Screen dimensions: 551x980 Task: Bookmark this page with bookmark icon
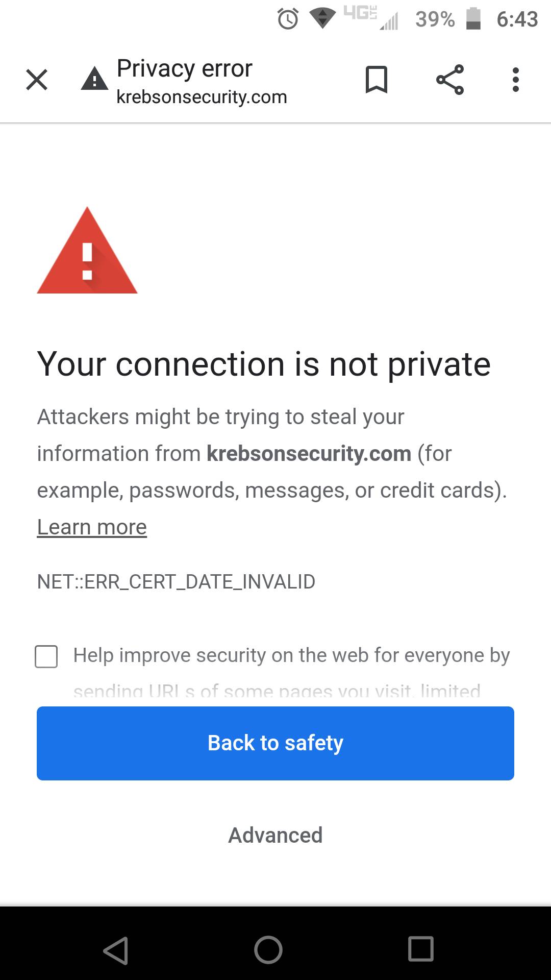(377, 80)
